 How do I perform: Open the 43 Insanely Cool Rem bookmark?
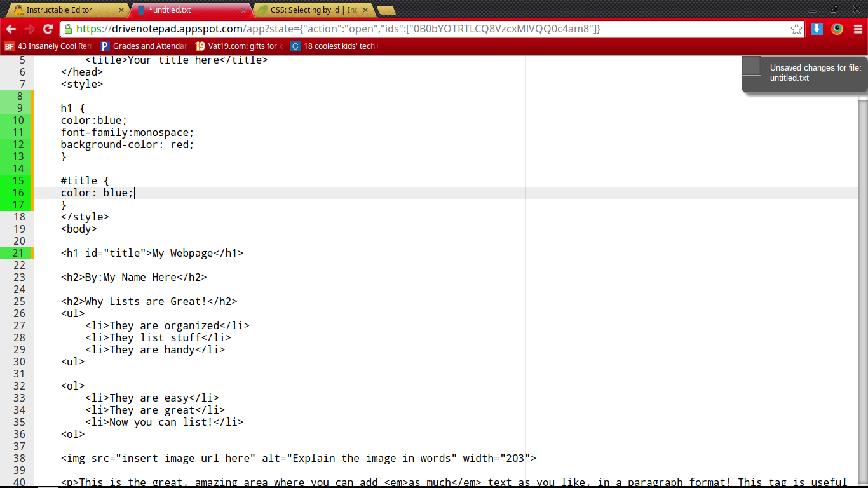48,46
